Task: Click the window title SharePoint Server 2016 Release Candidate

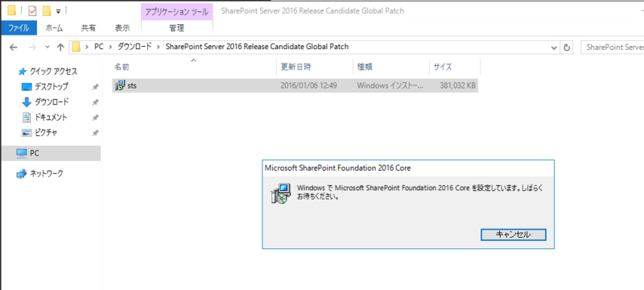Action: [312, 11]
